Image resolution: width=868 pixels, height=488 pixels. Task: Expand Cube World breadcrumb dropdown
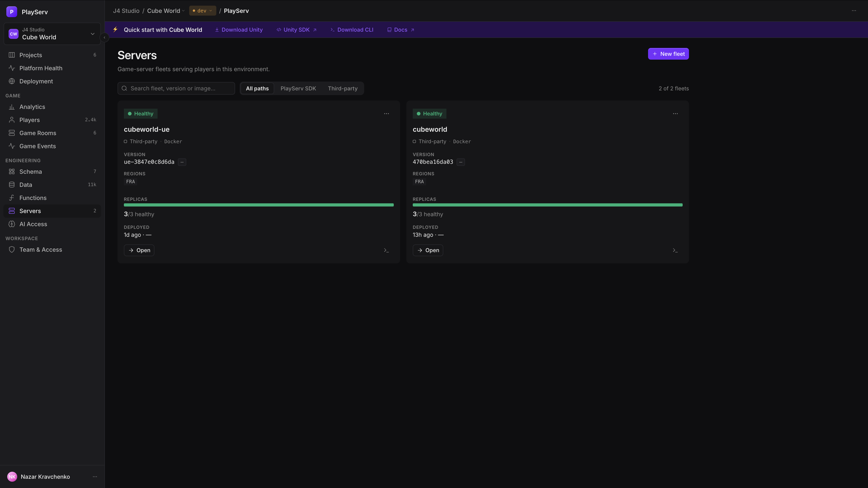[166, 11]
